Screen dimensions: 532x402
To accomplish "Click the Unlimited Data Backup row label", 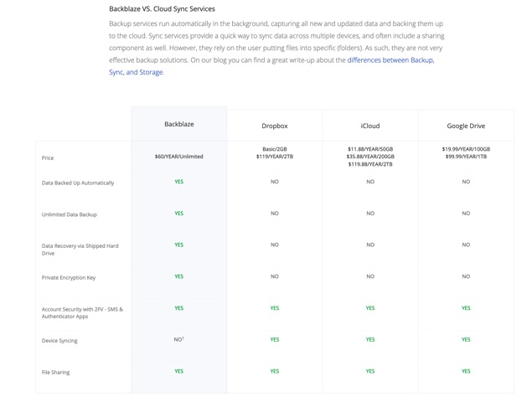I will [x=70, y=214].
